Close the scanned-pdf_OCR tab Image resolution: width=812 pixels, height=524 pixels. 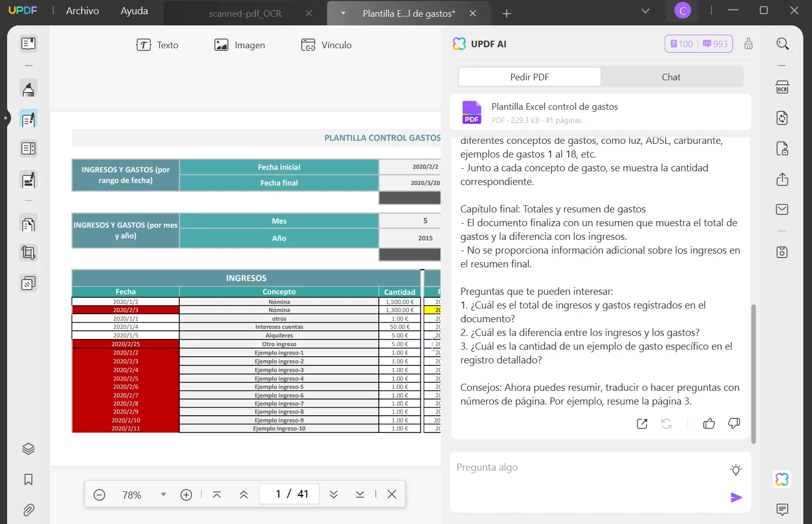point(309,14)
